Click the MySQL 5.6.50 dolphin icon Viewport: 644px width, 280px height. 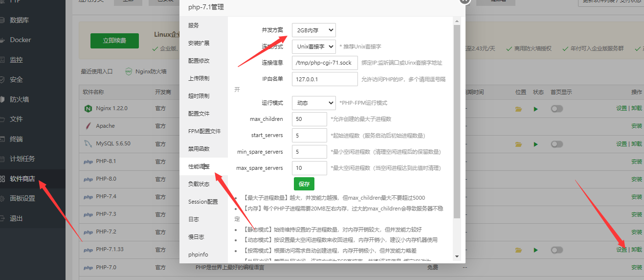[89, 143]
